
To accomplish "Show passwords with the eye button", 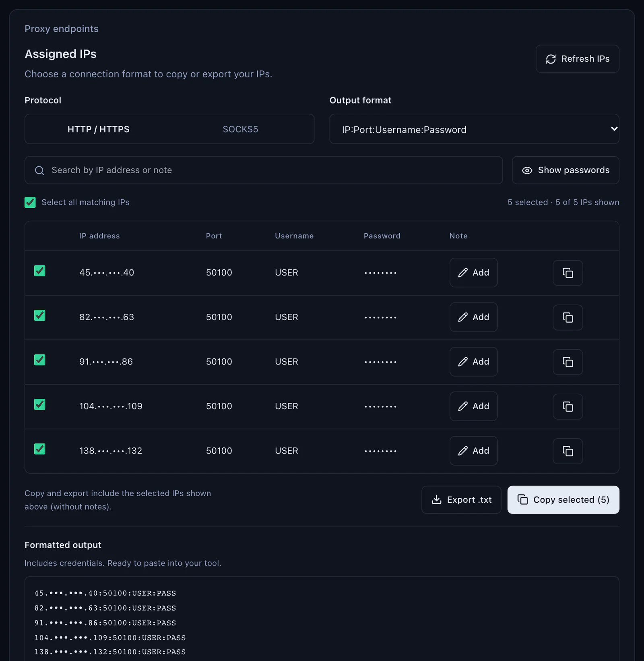I will (x=566, y=170).
